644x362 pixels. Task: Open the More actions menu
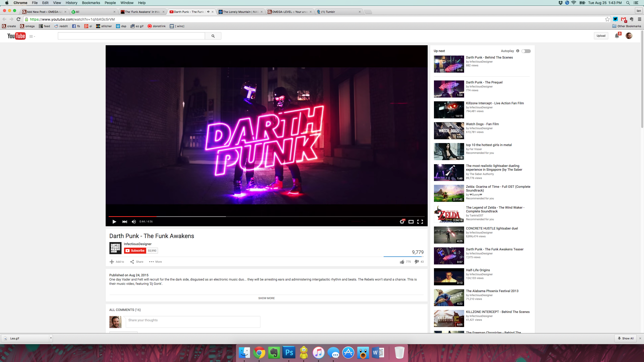tap(155, 262)
